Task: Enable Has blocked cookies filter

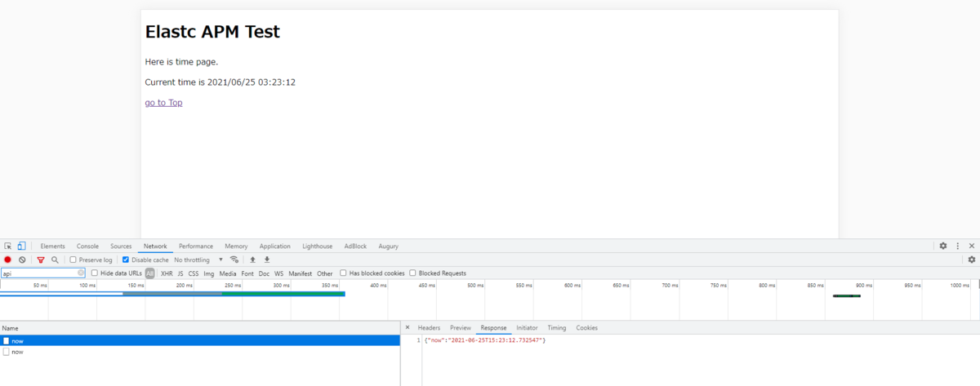Action: (x=343, y=273)
